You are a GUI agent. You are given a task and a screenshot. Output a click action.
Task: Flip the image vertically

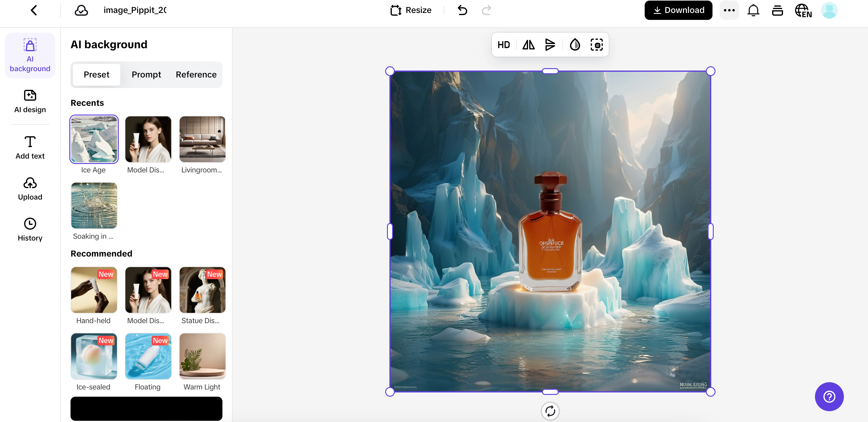pyautogui.click(x=550, y=45)
